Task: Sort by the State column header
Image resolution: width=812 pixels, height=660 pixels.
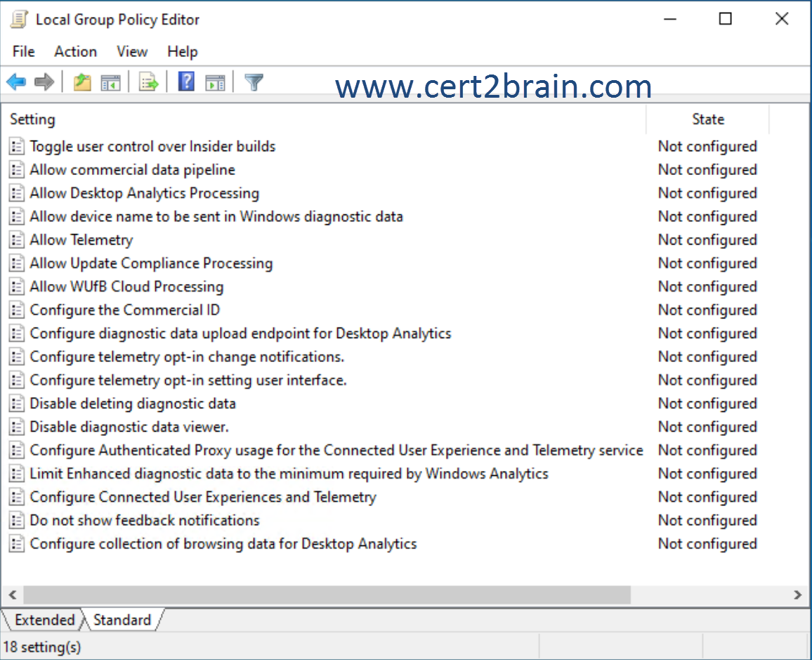Action: (708, 119)
